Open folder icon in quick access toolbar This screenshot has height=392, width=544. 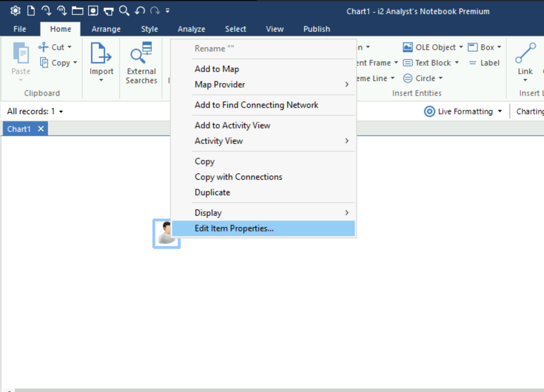(x=77, y=11)
